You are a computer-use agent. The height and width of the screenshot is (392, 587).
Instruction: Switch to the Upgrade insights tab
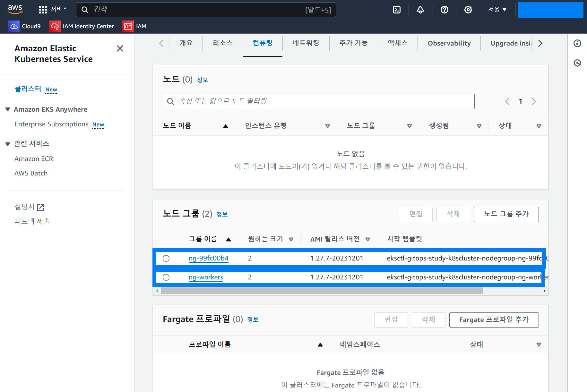click(x=511, y=43)
